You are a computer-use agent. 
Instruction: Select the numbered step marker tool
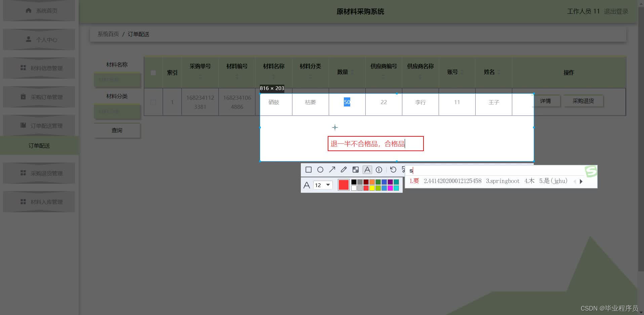379,170
